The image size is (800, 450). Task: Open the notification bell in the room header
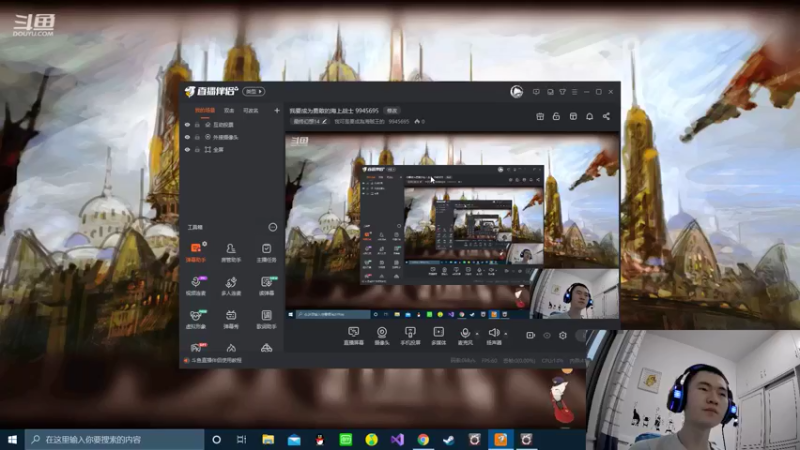[x=589, y=116]
